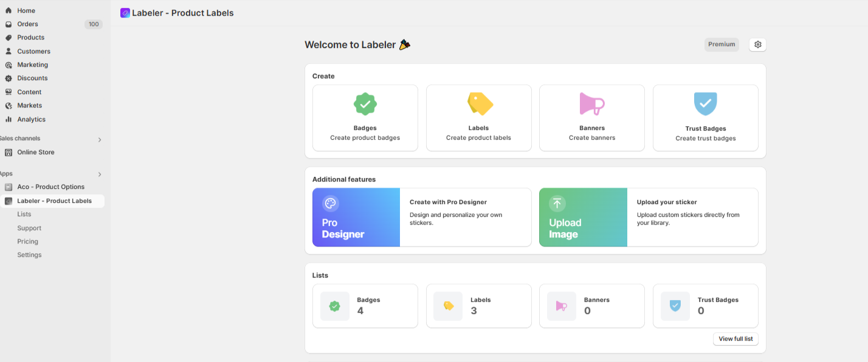Screen dimensions: 868x362
Task: Click the Content icon in sidebar
Action: click(x=9, y=92)
